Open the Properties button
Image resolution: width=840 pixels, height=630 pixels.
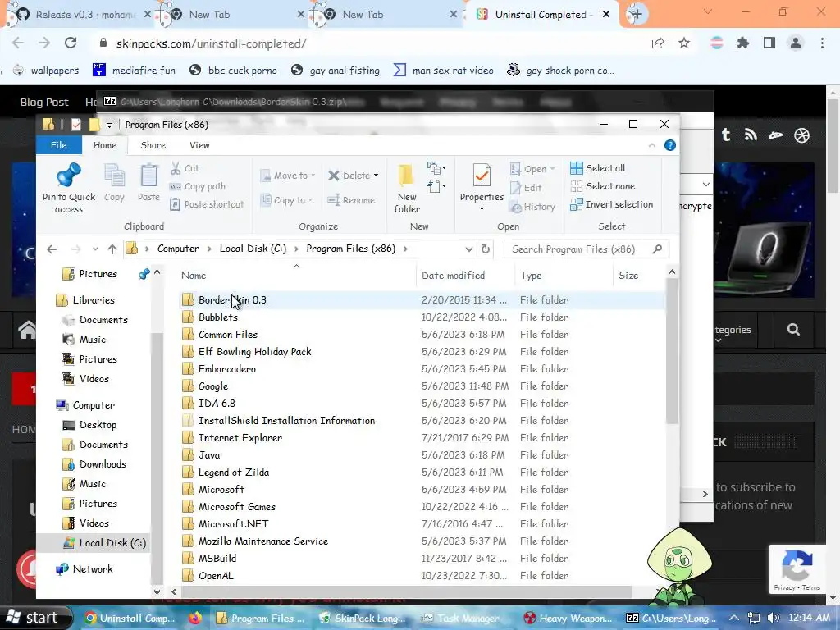point(482,188)
